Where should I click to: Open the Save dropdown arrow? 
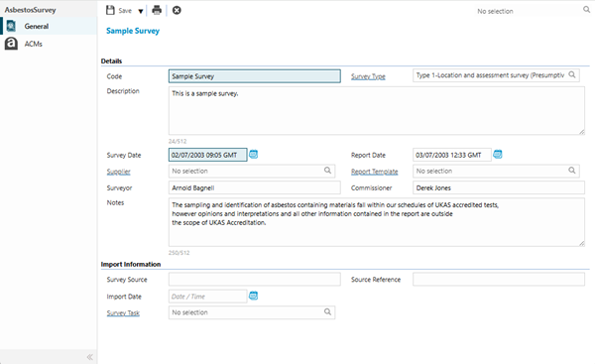141,11
